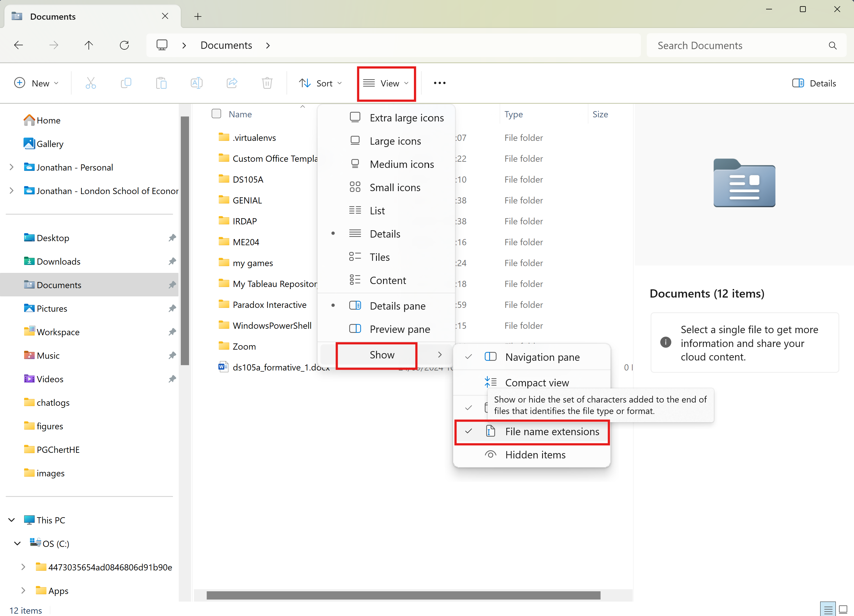This screenshot has height=616, width=854.
Task: Click the Cut scissors icon
Action: point(91,83)
